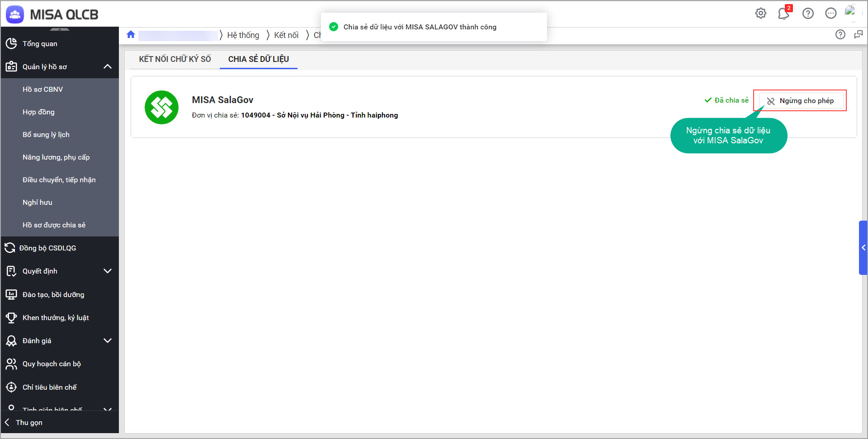Click the Quyết định document icon
This screenshot has width=868, height=439.
click(11, 271)
